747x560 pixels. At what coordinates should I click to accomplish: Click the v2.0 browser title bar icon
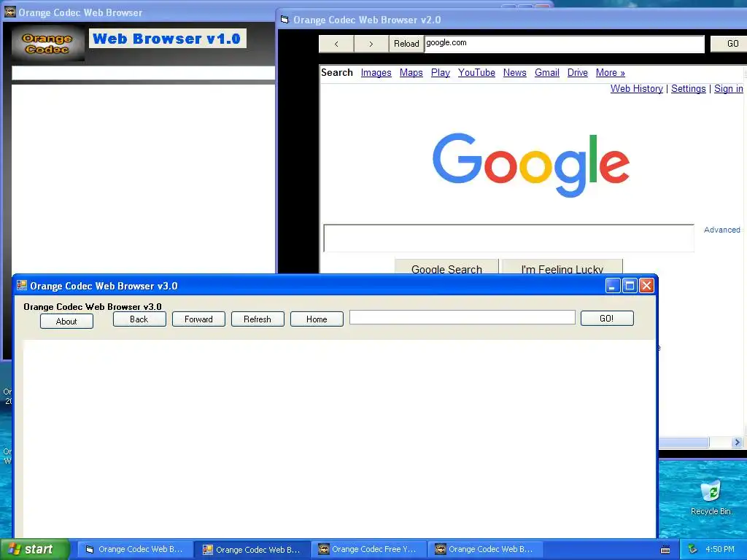coord(285,20)
